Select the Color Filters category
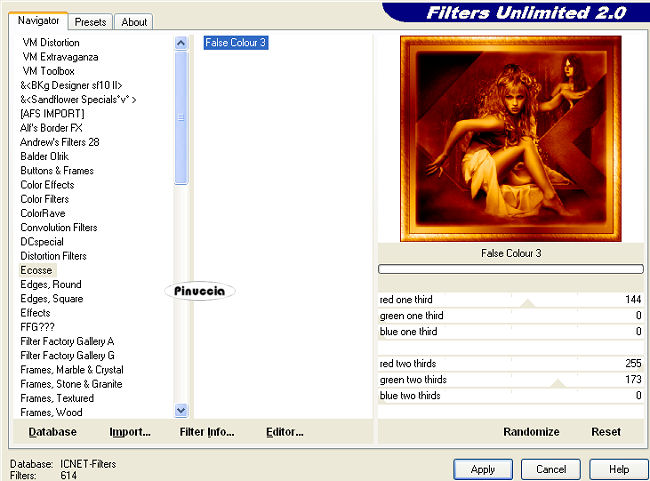Viewport: 650px width, 481px height. coord(44,199)
